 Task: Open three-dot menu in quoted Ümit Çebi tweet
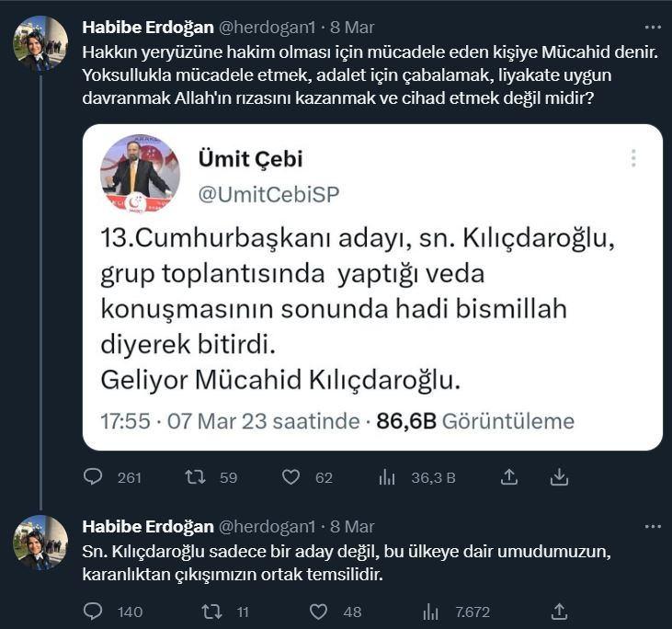point(633,158)
